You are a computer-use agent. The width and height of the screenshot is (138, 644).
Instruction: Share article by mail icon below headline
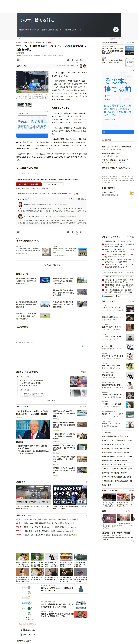[68, 60]
